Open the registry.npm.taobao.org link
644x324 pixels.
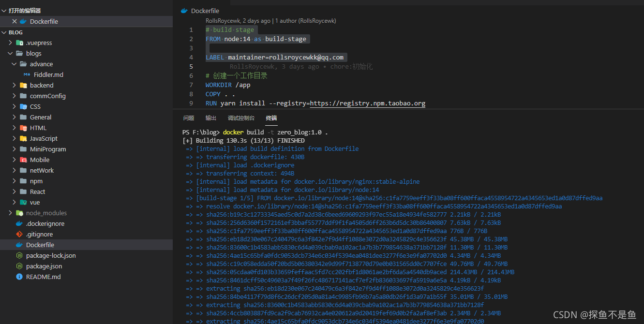368,103
